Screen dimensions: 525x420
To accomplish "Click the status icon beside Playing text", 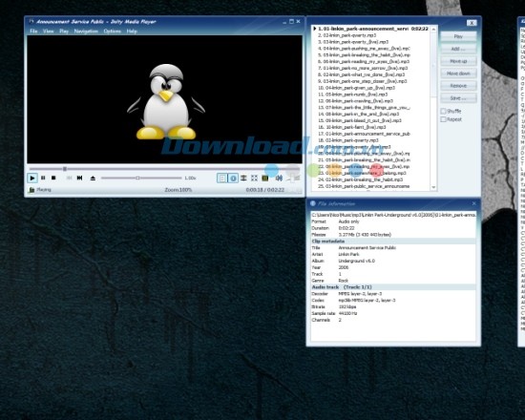I will (31, 190).
